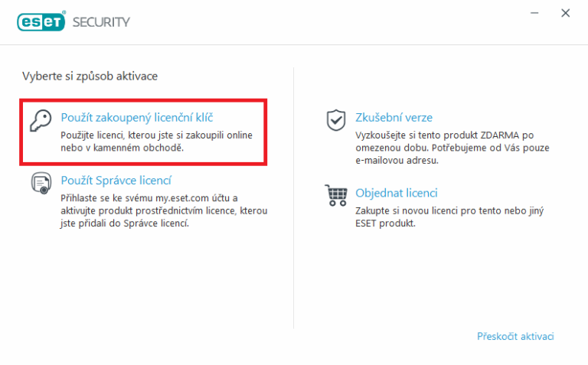Open the "Objednat licenci" link
The height and width of the screenshot is (365, 588).
coord(397,193)
